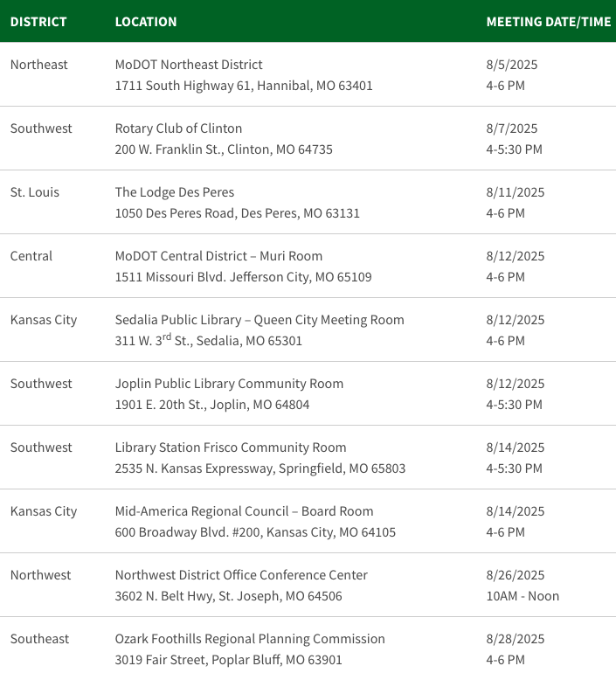This screenshot has width=616, height=673.
Task: Click MoDOT Northeast District location name
Action: pos(189,65)
